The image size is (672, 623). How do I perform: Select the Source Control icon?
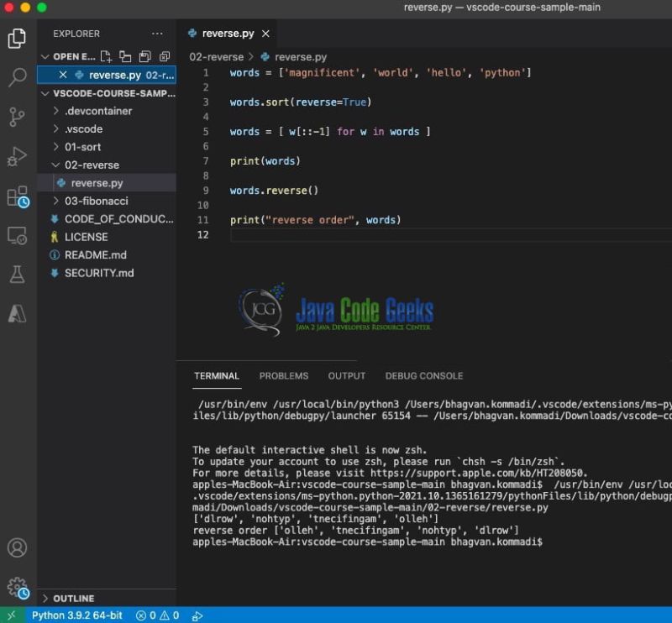(x=18, y=116)
